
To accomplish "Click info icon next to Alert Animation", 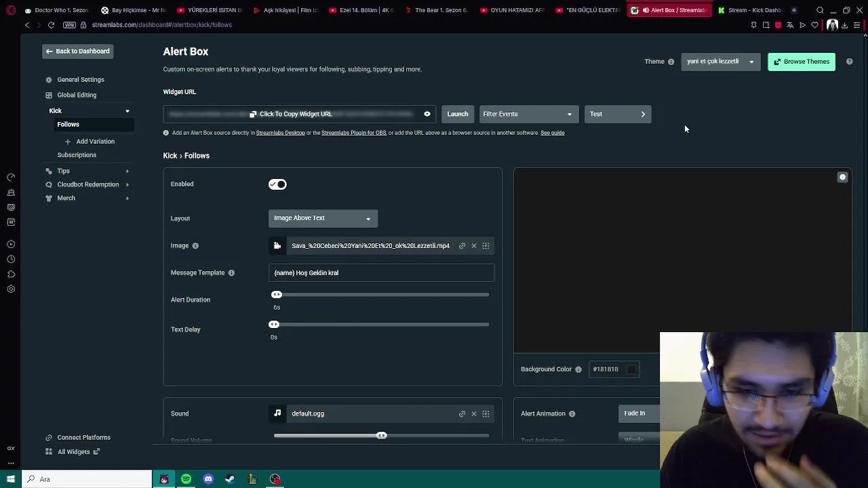I will click(572, 413).
